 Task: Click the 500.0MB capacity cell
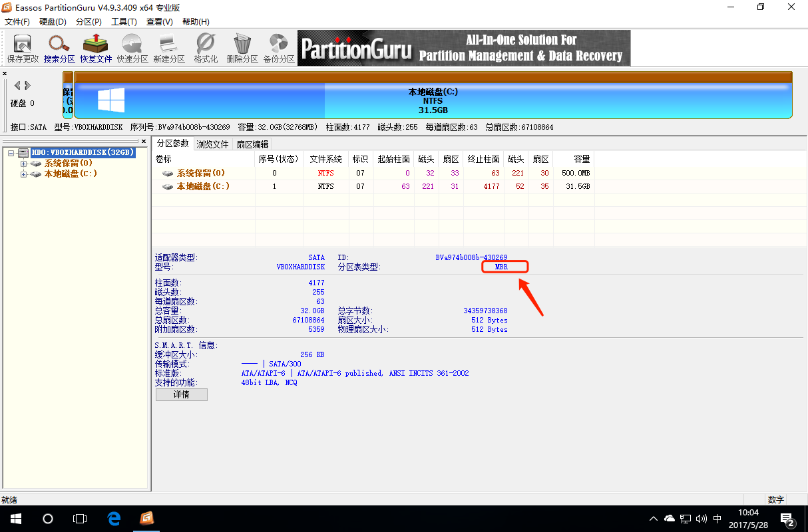coord(574,173)
